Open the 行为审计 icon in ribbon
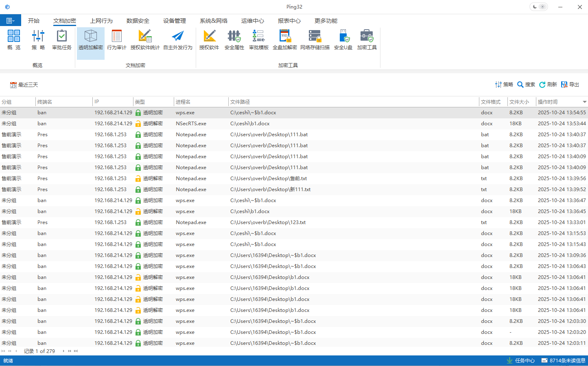The image size is (588, 366). tap(117, 40)
